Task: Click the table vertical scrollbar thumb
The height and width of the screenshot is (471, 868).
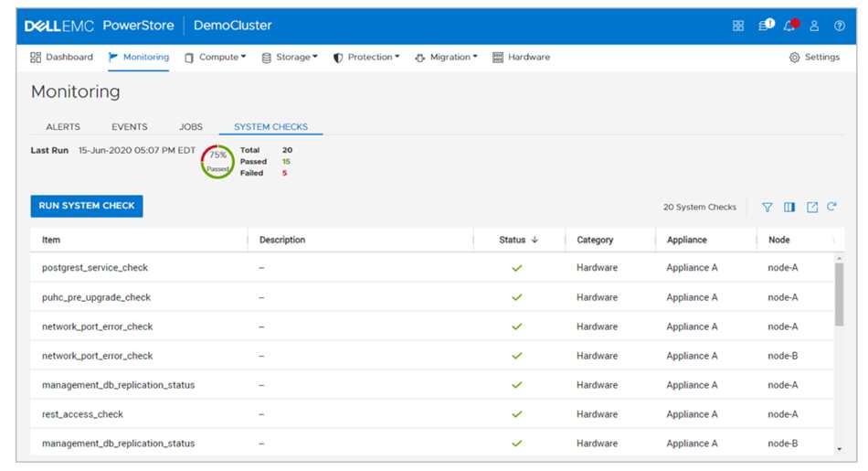Action: tap(839, 294)
